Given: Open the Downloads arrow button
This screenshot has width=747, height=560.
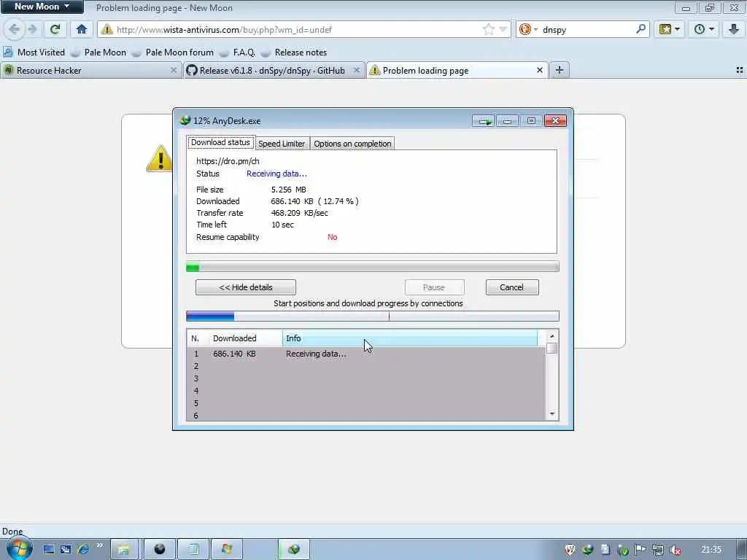Looking at the screenshot, I should [734, 29].
